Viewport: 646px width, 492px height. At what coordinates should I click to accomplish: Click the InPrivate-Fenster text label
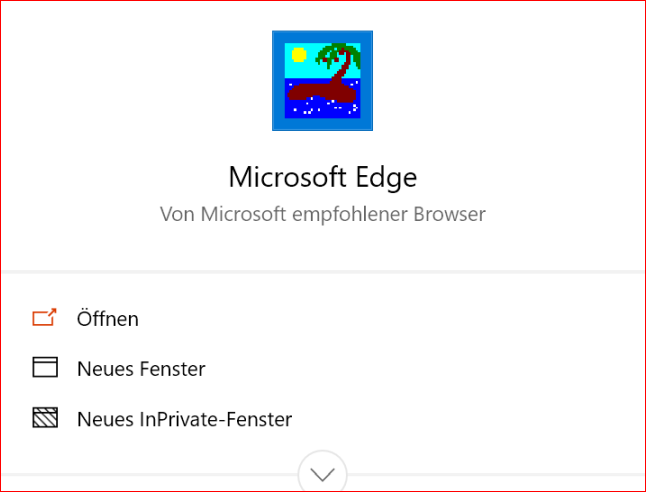(215, 419)
